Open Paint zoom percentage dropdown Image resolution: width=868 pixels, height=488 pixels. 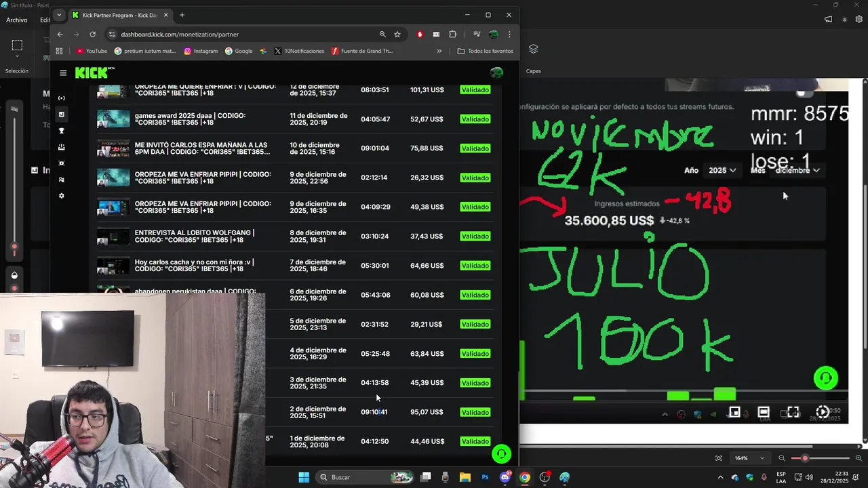(750, 458)
